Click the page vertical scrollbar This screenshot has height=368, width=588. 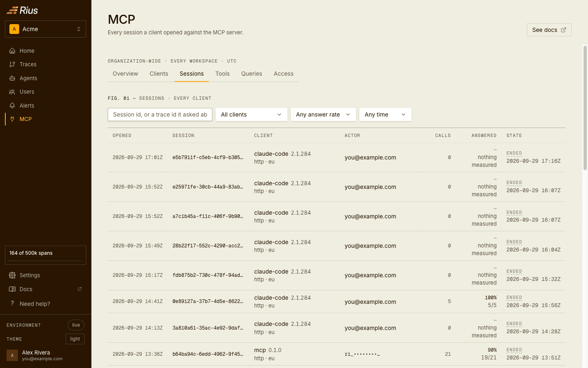585,108
